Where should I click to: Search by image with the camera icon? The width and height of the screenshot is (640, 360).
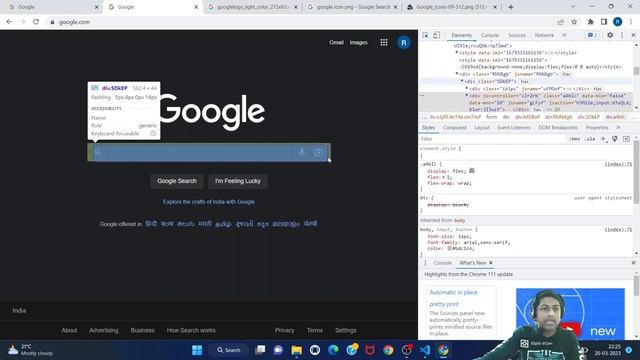pyautogui.click(x=318, y=152)
